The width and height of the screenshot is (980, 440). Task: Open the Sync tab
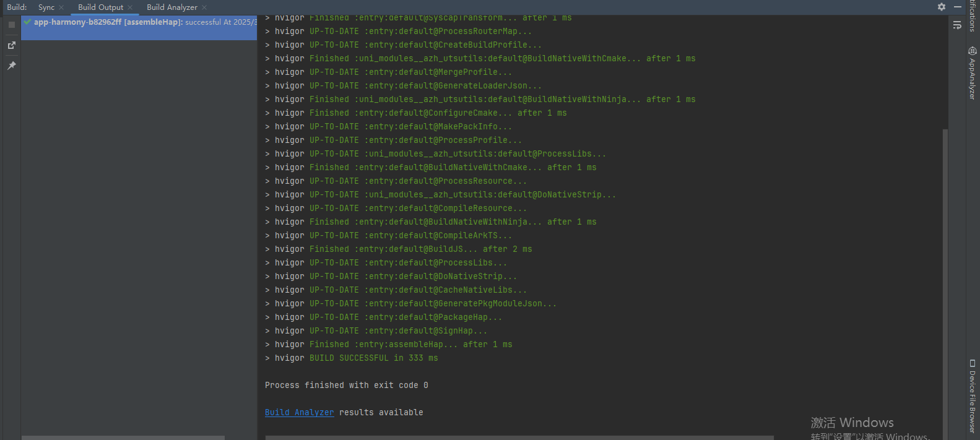click(46, 7)
